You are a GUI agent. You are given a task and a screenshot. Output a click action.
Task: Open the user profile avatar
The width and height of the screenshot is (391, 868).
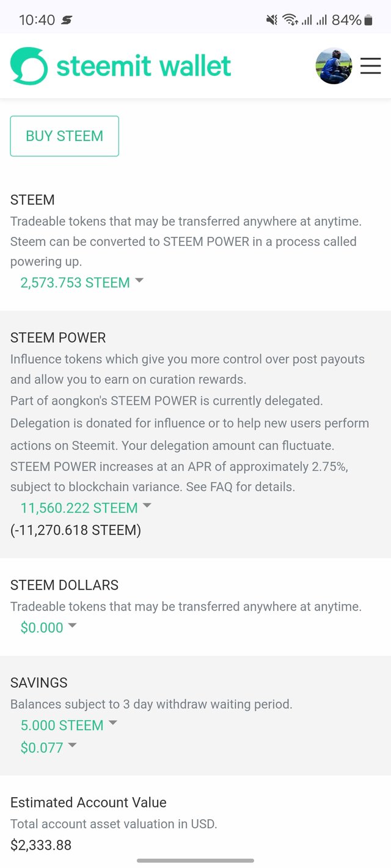[334, 66]
